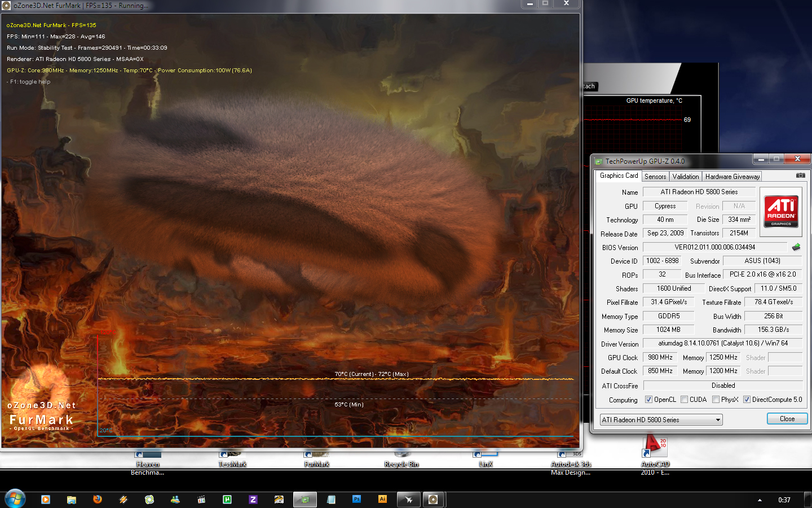Click the Name field in GPU-Z
This screenshot has height=508, width=812.
pyautogui.click(x=699, y=192)
